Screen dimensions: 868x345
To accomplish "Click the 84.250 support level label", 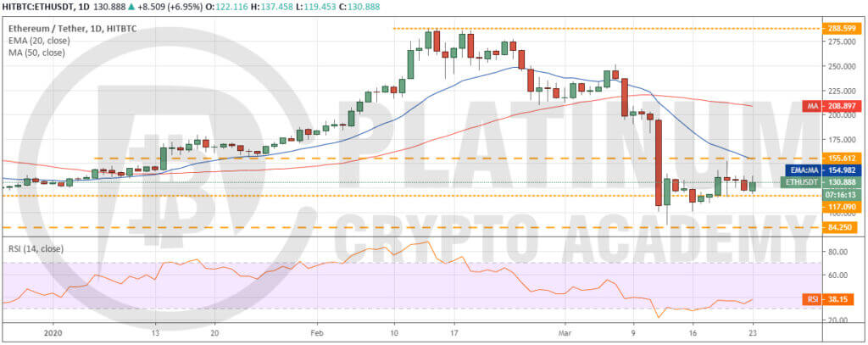I will coord(842,228).
